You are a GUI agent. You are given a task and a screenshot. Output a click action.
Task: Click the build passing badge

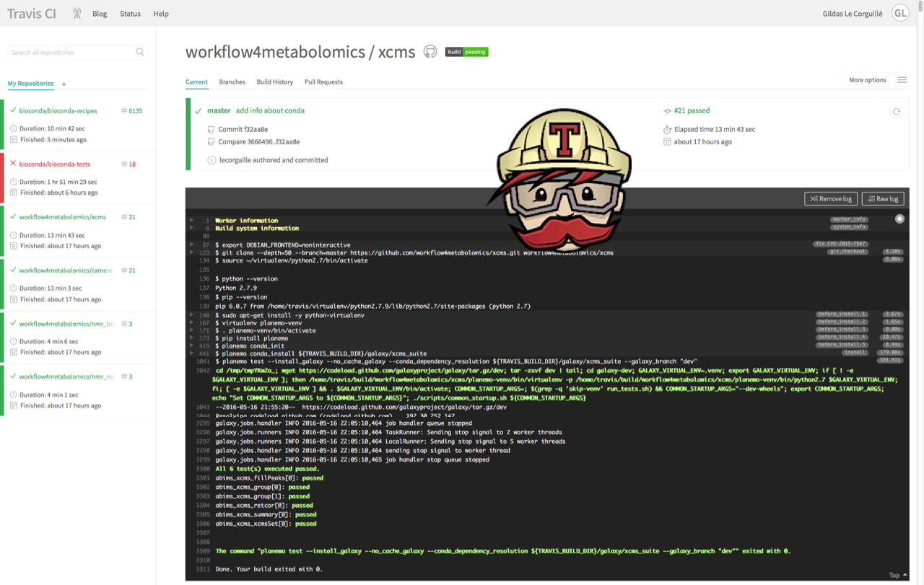(x=466, y=52)
